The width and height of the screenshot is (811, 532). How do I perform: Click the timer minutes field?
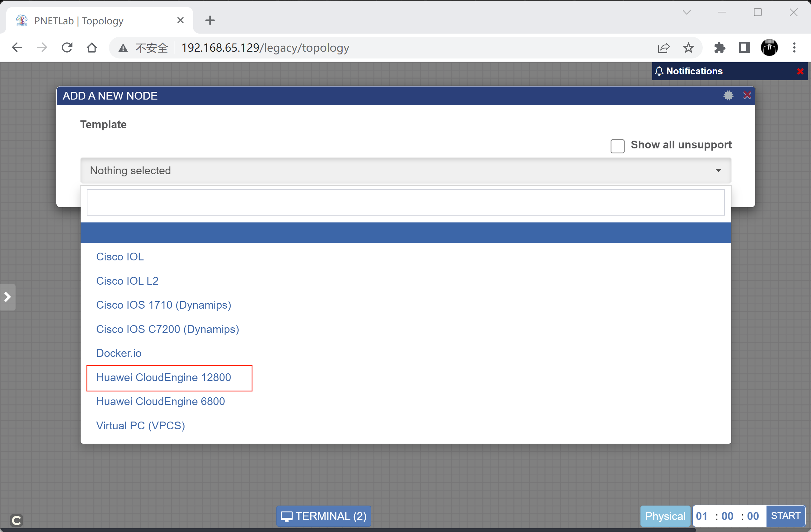tap(727, 516)
